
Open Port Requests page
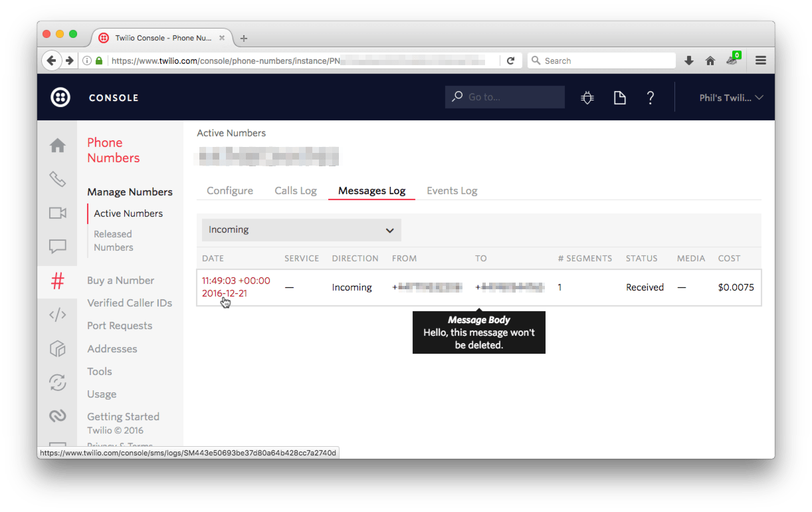[120, 326]
